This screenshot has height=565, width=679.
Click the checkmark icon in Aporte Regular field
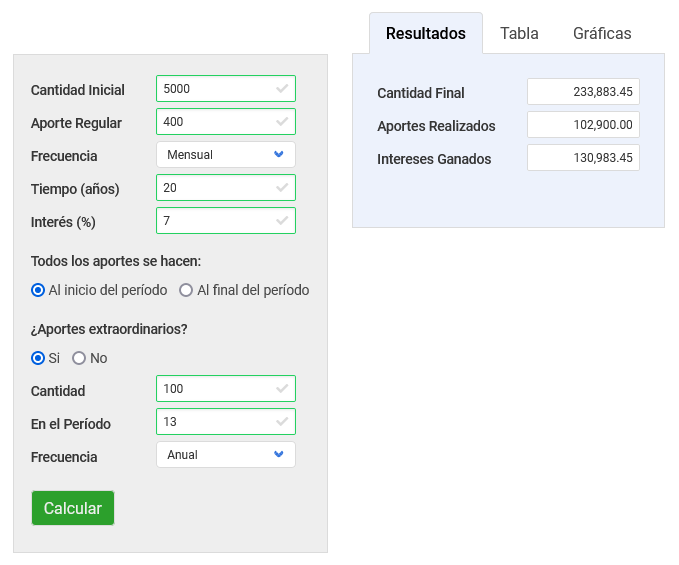point(282,122)
